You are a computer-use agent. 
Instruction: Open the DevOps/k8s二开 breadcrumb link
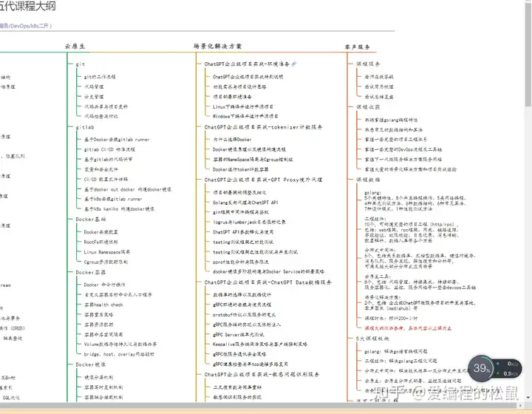point(29,26)
